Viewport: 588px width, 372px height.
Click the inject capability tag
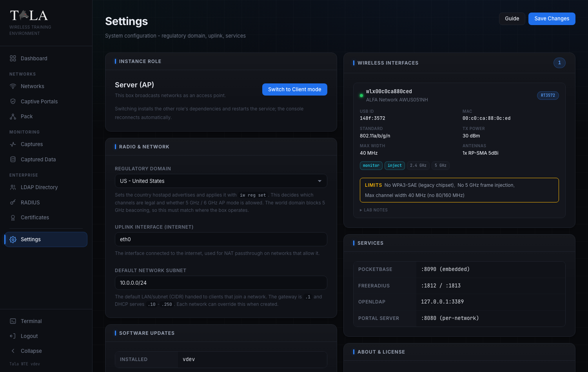pos(395,166)
